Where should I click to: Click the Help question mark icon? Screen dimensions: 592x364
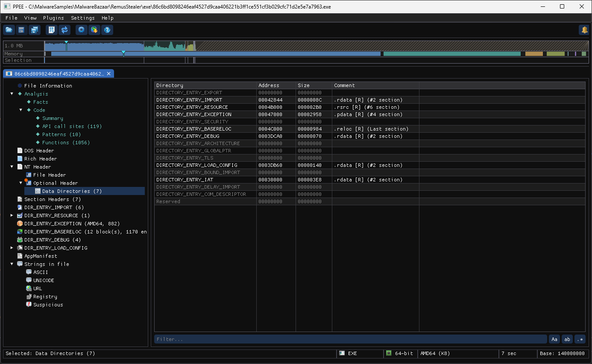coord(107,30)
